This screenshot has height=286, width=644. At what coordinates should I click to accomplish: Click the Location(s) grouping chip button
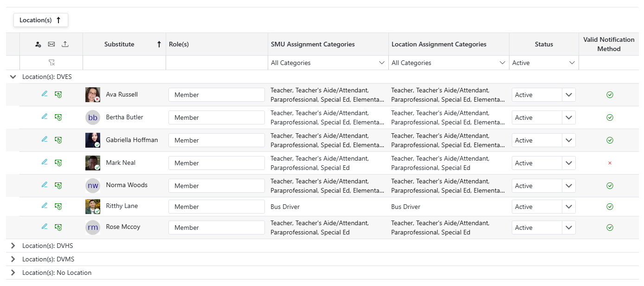tap(41, 20)
